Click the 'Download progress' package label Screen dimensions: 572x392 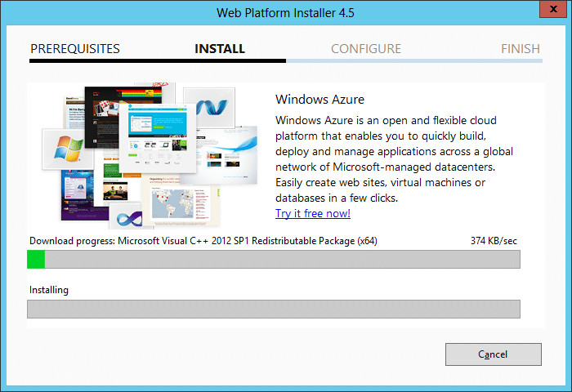pos(203,241)
